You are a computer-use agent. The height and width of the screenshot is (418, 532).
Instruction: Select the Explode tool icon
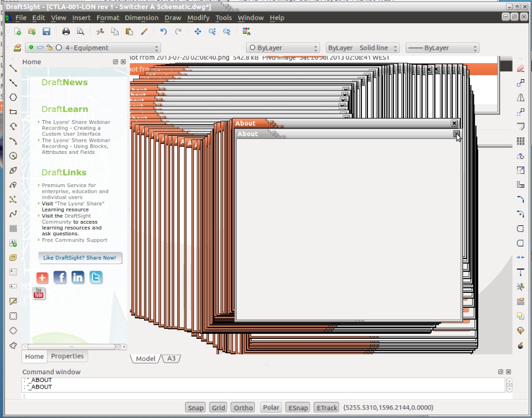click(x=520, y=345)
